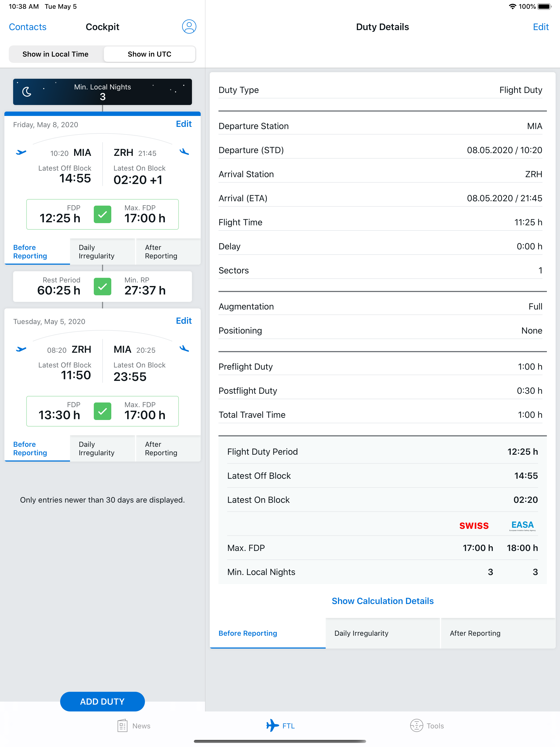Open Contacts
Screen dimensions: 560x747
[28, 27]
